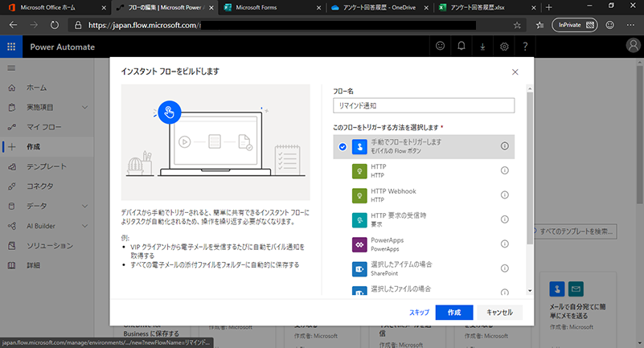Click the browser back arrow
This screenshot has height=348, width=644.
pos(13,25)
